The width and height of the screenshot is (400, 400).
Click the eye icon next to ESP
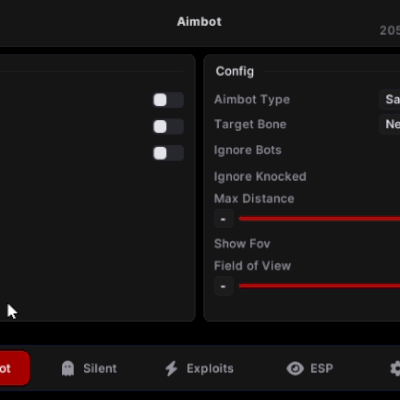point(295,369)
